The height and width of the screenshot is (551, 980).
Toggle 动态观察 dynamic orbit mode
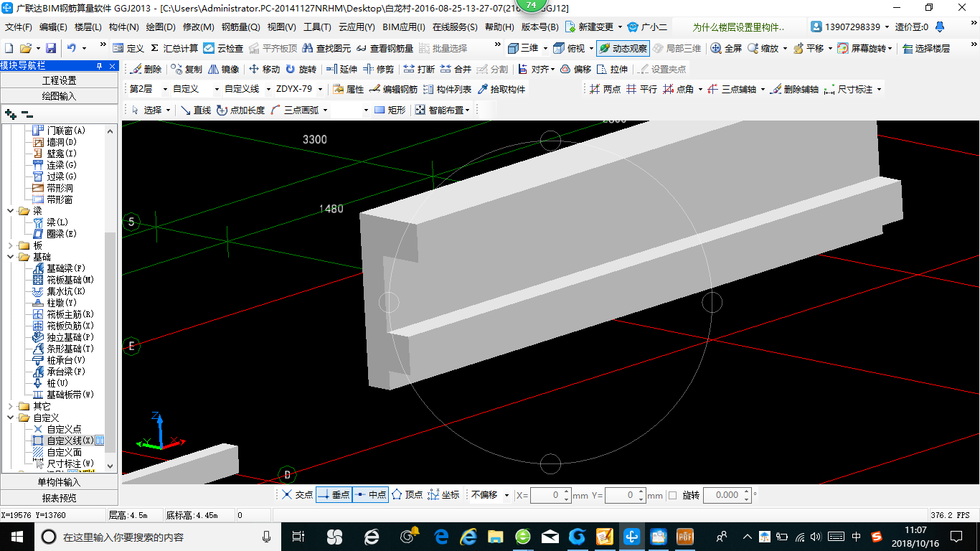pos(623,48)
